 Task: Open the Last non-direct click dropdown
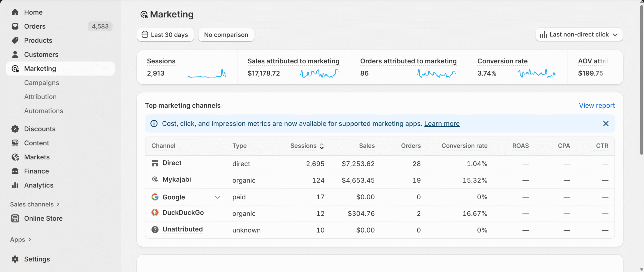[579, 35]
